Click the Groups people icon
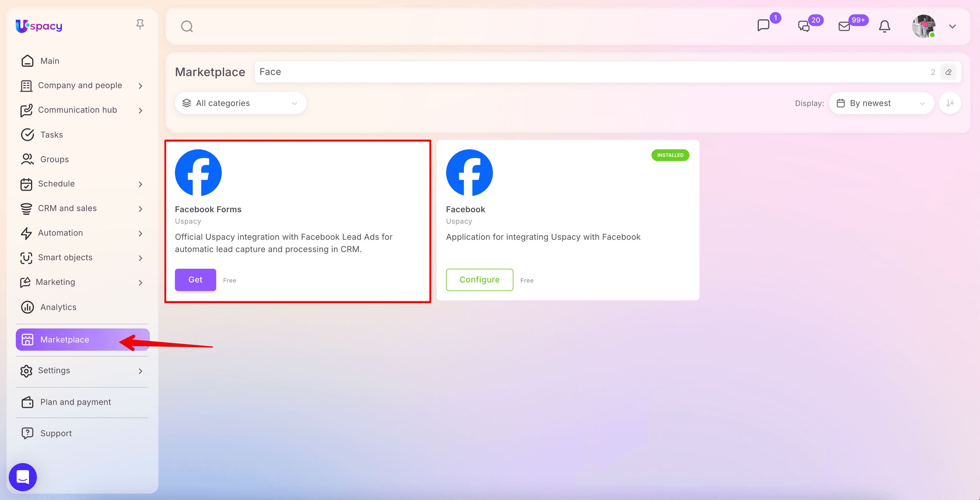980x500 pixels. point(27,159)
